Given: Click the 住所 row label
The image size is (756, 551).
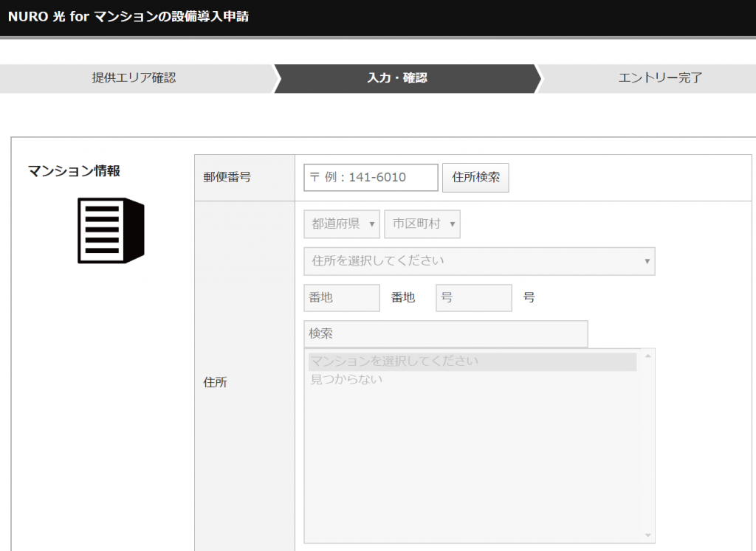Looking at the screenshot, I should coord(215,382).
